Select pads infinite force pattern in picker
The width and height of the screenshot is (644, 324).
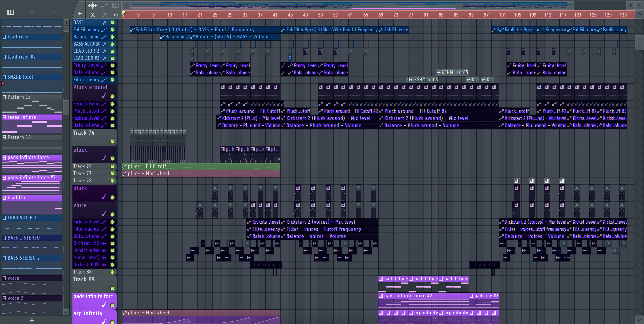(x=32, y=157)
